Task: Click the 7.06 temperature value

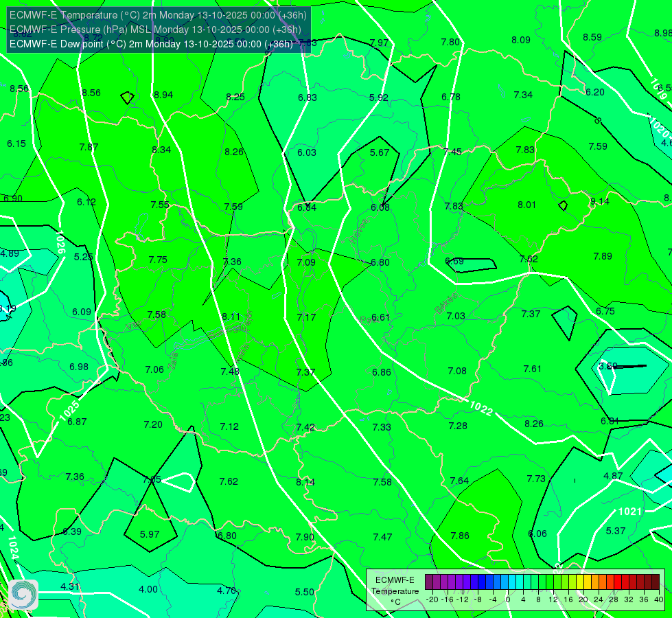Action: (x=154, y=369)
